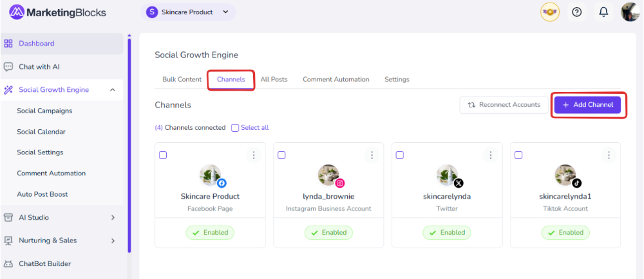The height and width of the screenshot is (279, 644).
Task: Open the user profile avatar
Action: 629,12
